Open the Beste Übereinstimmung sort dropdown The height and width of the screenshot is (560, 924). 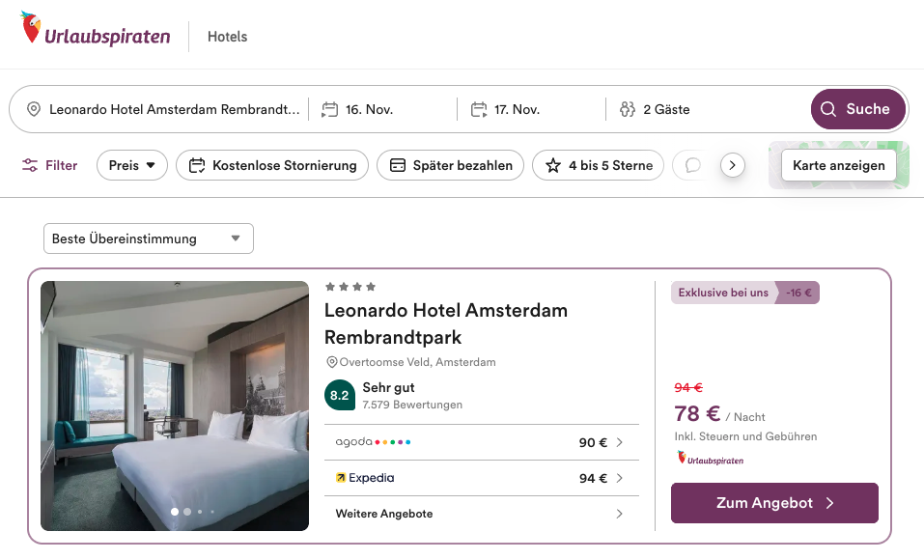point(148,238)
